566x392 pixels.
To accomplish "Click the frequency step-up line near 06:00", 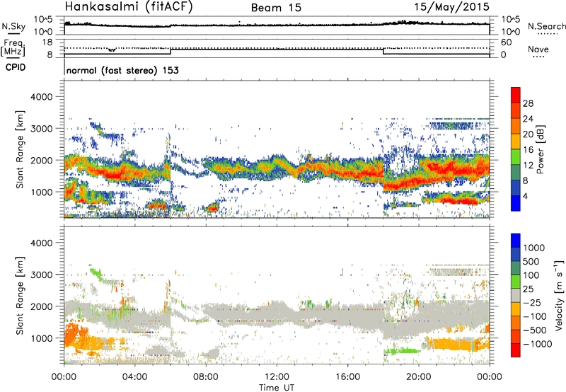I will (171, 51).
